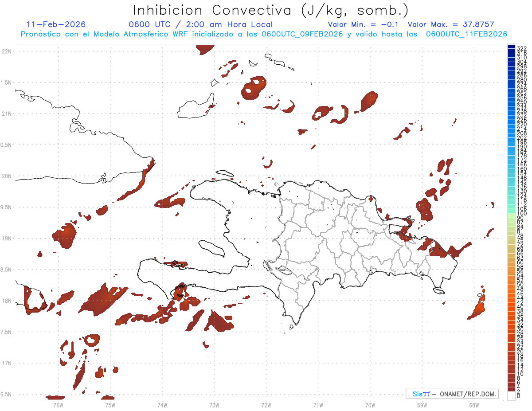Viewport: 532px width, 411px height.
Task: Click the '70W' longitude label
Action: pyautogui.click(x=370, y=405)
